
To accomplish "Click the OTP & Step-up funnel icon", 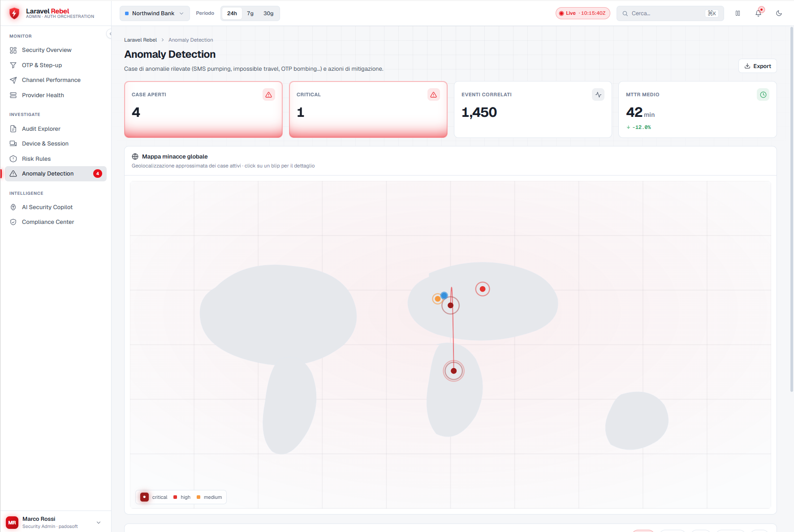I will (x=13, y=65).
